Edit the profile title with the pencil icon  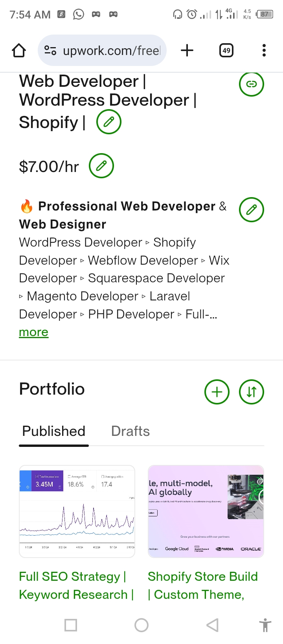[108, 122]
